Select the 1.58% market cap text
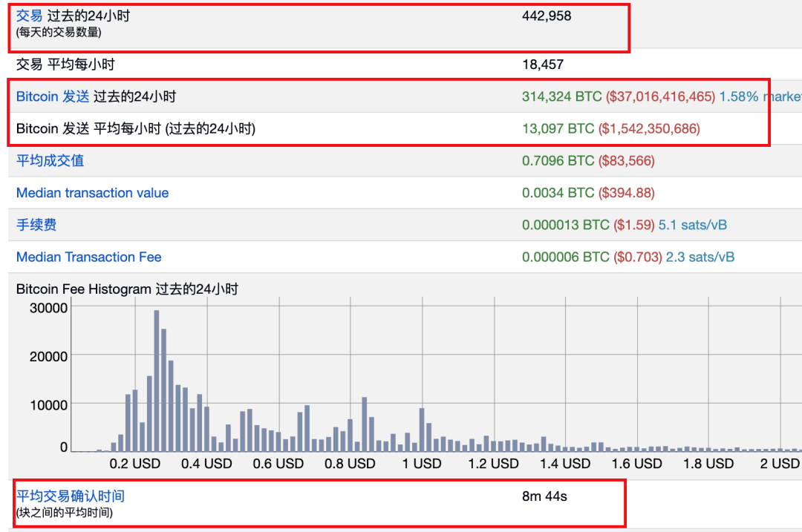 760,96
